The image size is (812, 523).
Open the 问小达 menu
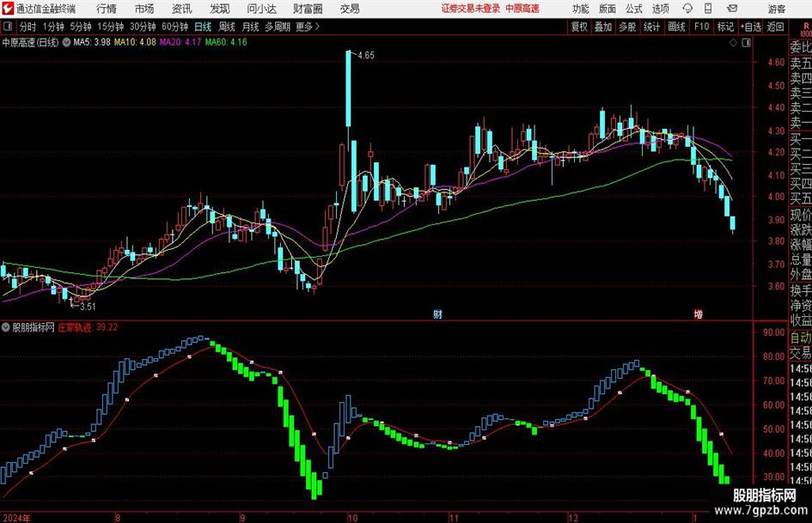pyautogui.click(x=261, y=9)
